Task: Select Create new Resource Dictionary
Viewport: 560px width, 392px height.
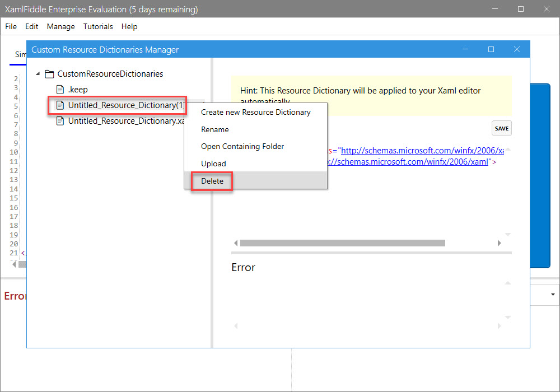Action: (255, 112)
